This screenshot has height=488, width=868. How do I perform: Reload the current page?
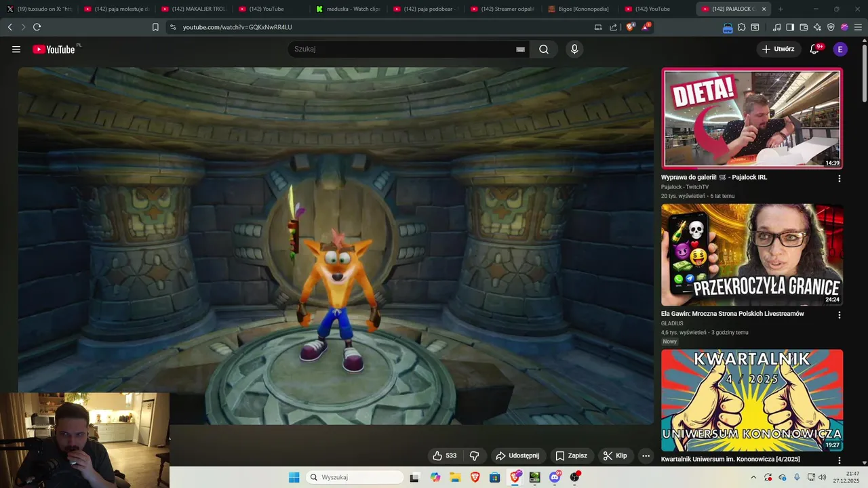coord(37,27)
